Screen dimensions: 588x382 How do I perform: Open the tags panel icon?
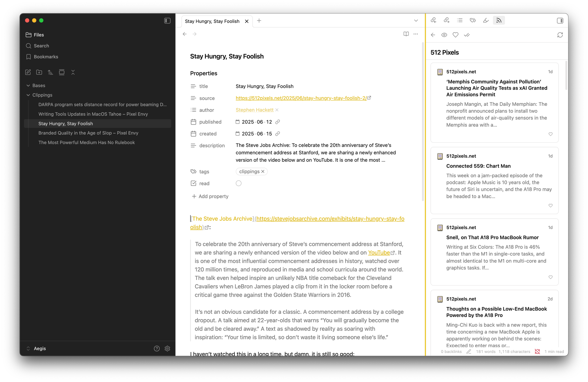473,20
